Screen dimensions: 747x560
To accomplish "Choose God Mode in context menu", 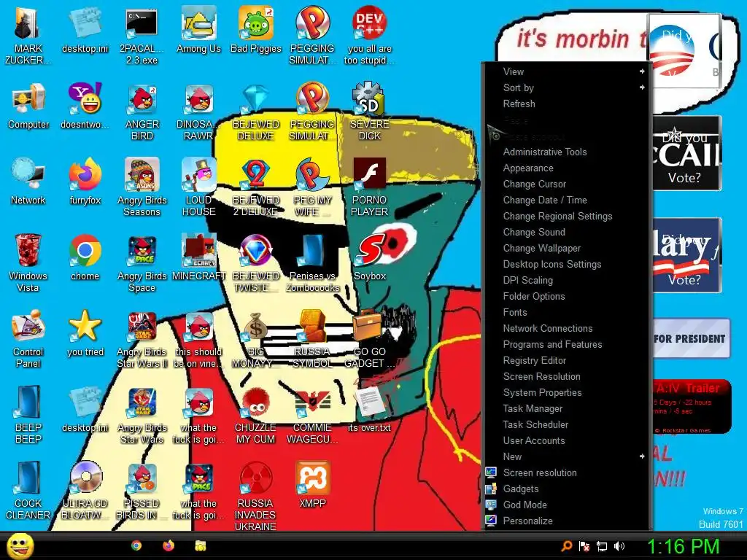I will click(x=566, y=505).
